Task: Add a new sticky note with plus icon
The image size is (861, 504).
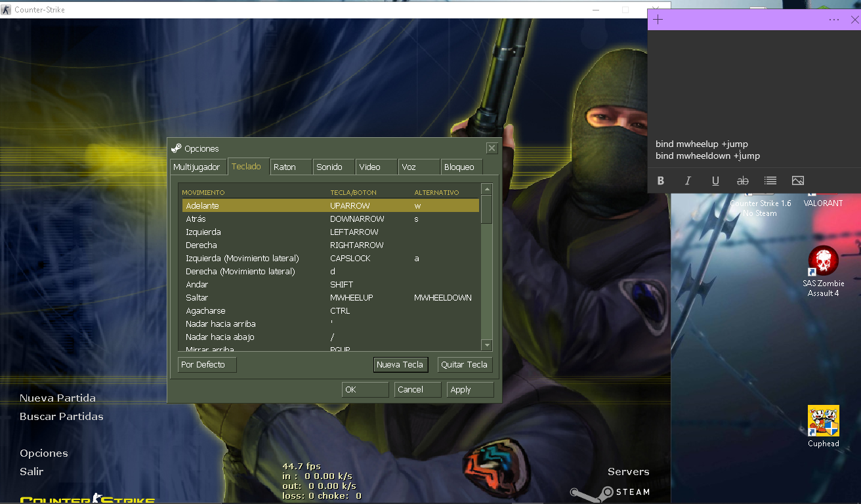Action: pyautogui.click(x=658, y=20)
